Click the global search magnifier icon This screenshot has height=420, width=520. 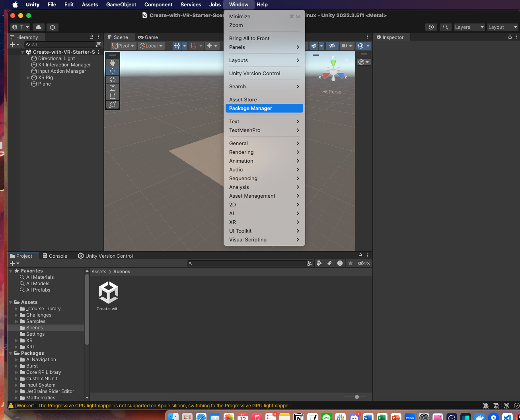(446, 27)
